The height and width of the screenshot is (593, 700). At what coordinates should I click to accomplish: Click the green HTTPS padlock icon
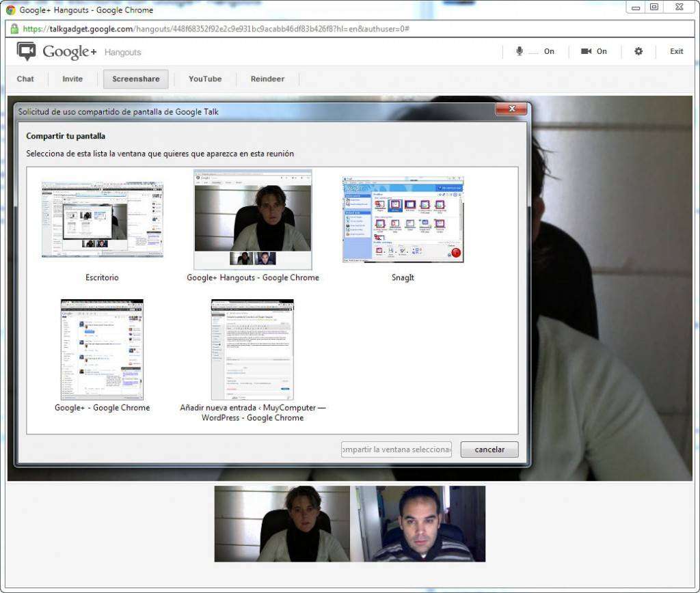coord(14,29)
